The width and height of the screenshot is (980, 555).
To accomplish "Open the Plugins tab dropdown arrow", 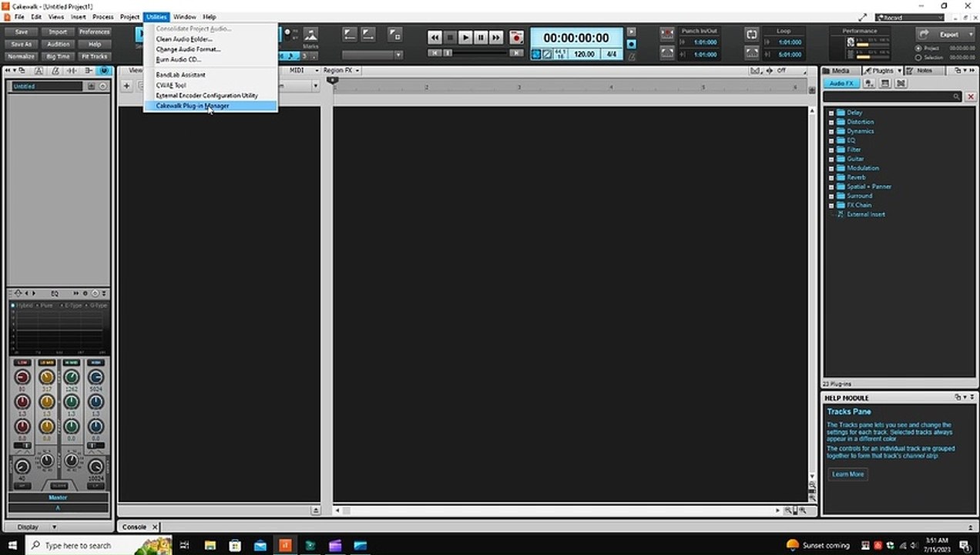I will [898, 71].
